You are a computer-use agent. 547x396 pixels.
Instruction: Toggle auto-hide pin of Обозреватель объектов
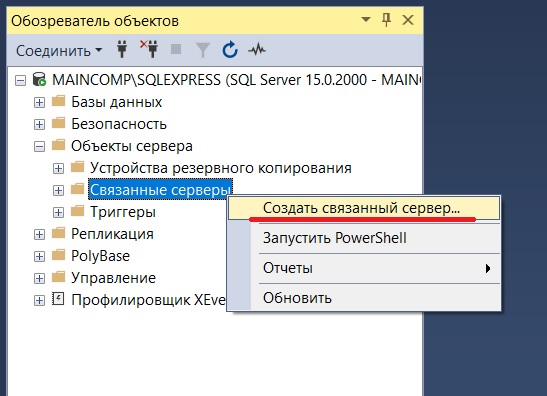click(x=387, y=20)
